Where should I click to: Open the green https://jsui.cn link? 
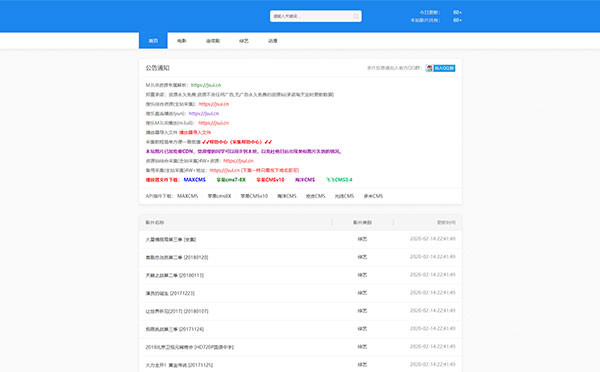coord(206,85)
